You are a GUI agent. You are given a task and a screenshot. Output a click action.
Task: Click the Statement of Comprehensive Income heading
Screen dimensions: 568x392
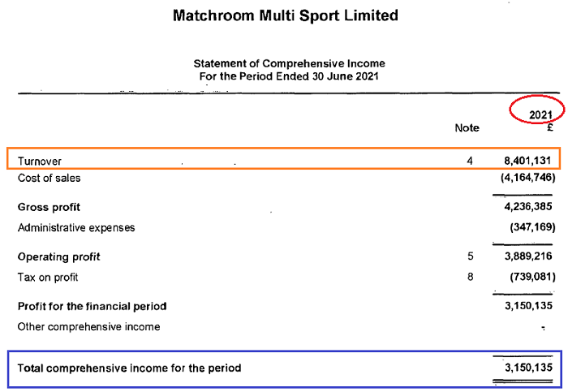point(289,63)
